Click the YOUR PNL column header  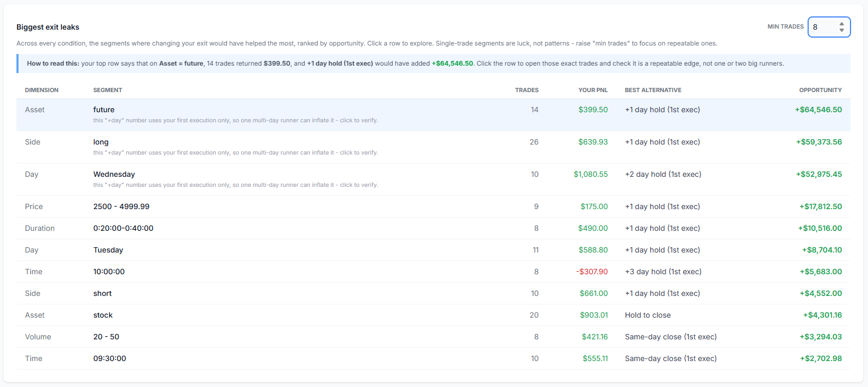click(x=593, y=90)
